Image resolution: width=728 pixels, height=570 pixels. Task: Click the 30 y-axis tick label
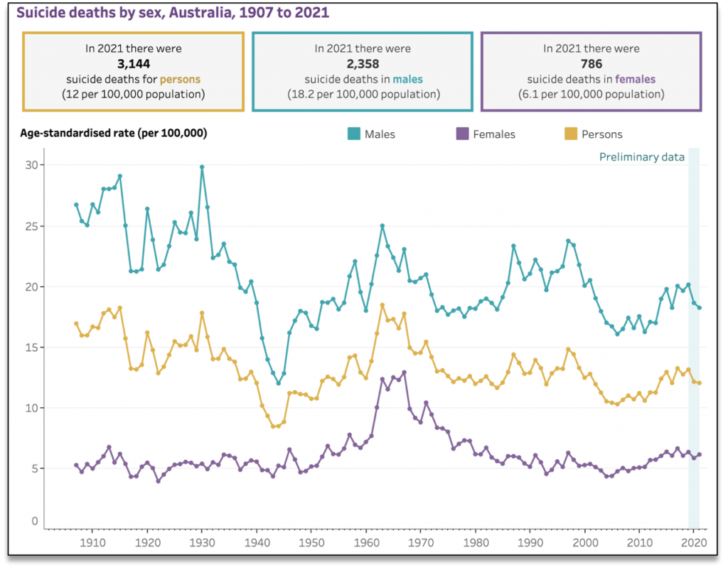coord(31,166)
